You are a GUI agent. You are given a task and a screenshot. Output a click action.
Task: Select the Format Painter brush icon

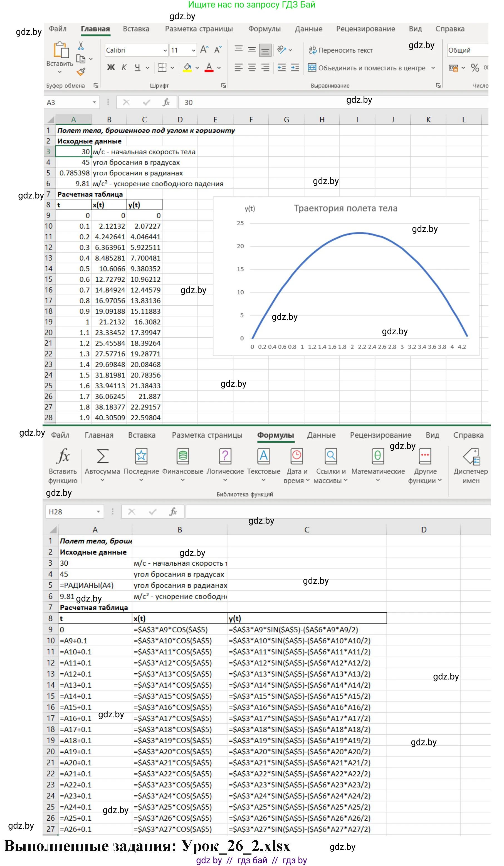click(81, 72)
